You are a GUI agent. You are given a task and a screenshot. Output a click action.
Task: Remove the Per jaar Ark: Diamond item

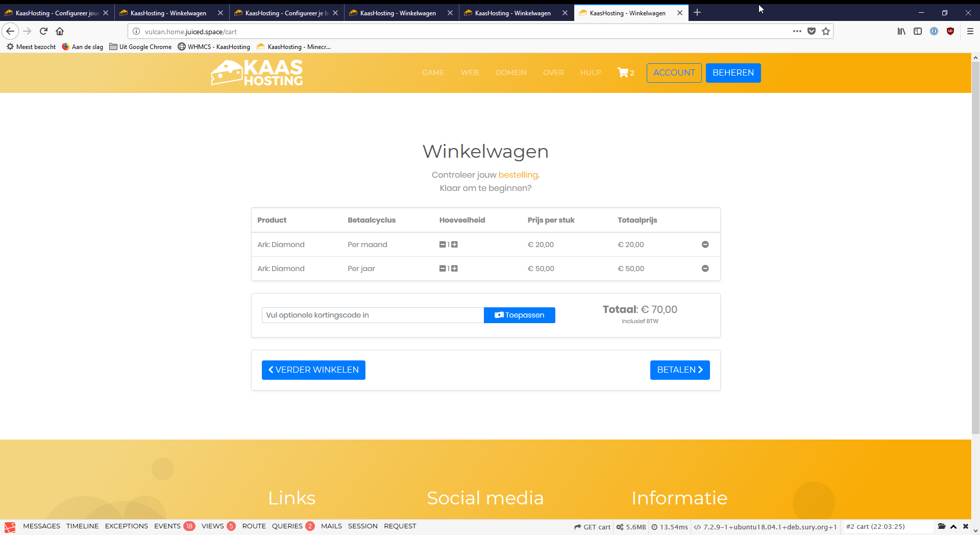[x=705, y=269]
